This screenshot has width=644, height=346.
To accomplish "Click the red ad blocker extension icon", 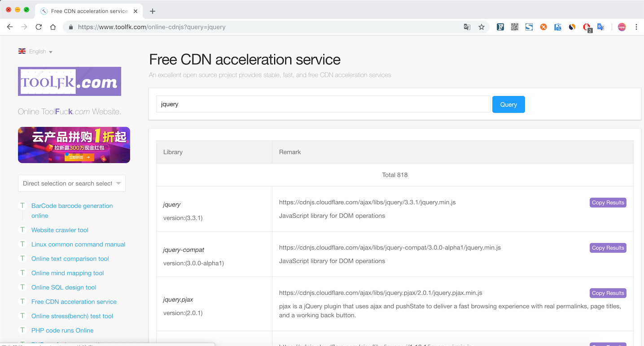I will click(587, 27).
